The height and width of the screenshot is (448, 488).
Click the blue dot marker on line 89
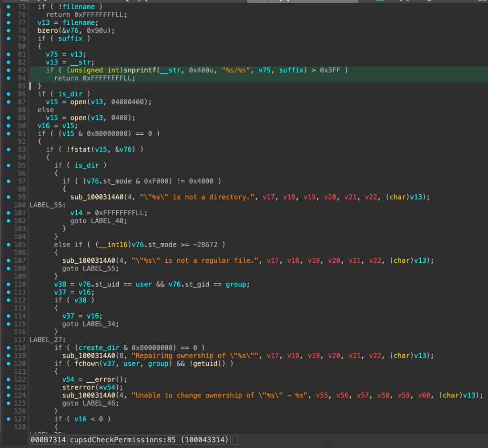pos(9,118)
